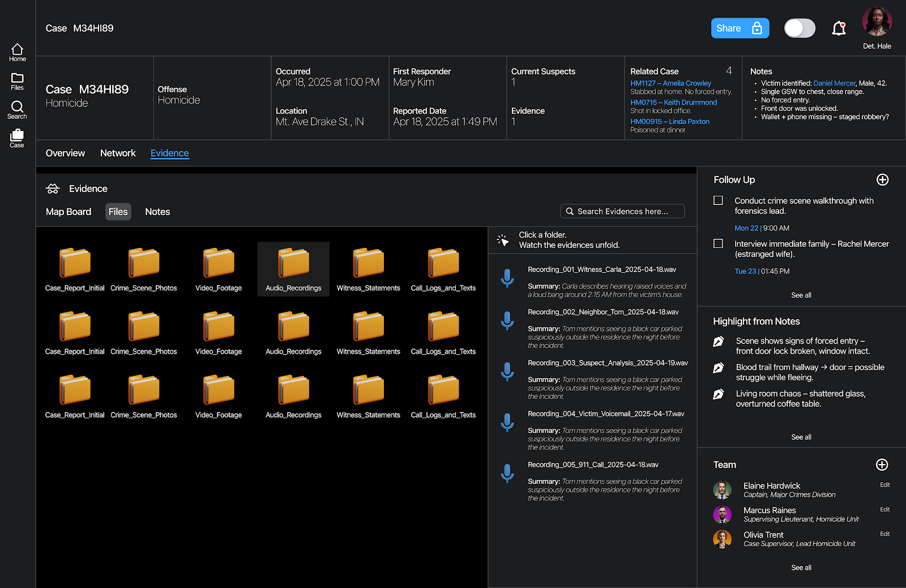Image resolution: width=906 pixels, height=588 pixels.
Task: Open Files from the left sidebar
Action: tap(18, 81)
